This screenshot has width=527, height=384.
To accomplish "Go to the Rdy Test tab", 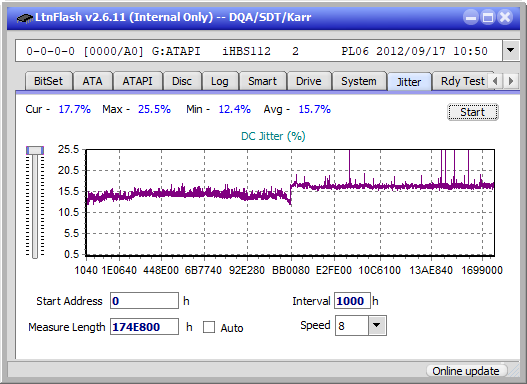I will (x=462, y=81).
